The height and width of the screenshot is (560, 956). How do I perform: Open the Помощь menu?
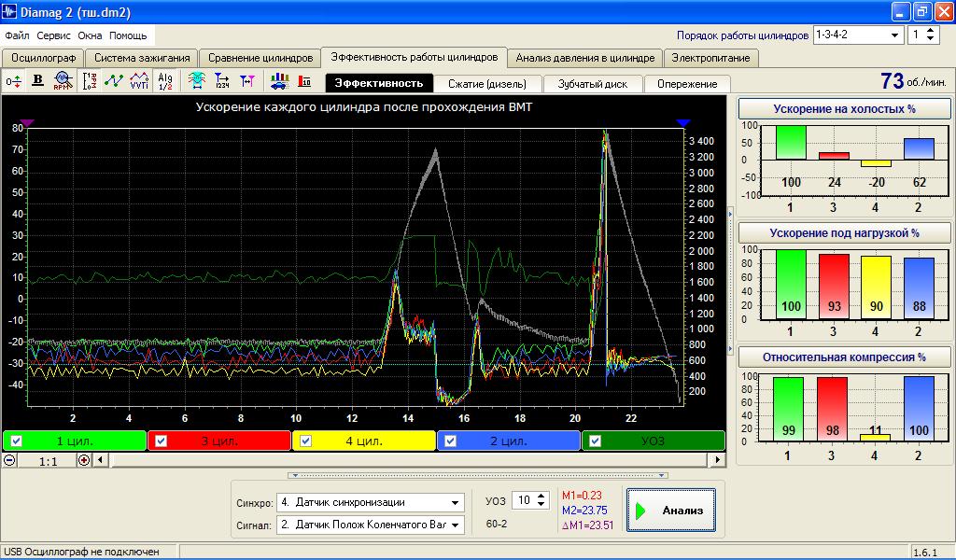(x=128, y=35)
